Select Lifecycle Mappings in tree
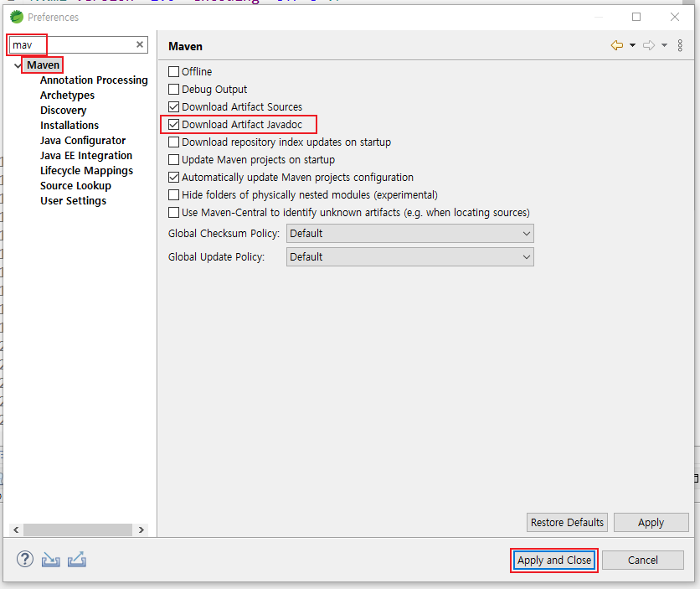The width and height of the screenshot is (700, 589). (86, 171)
